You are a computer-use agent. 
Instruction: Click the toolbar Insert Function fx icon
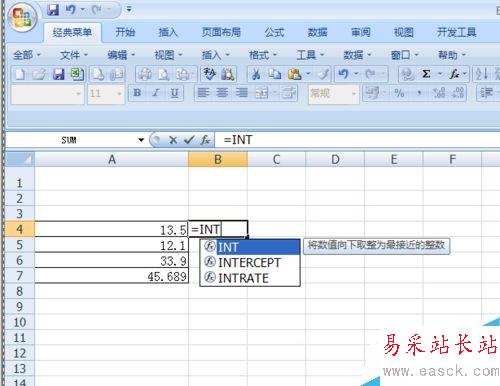click(454, 74)
